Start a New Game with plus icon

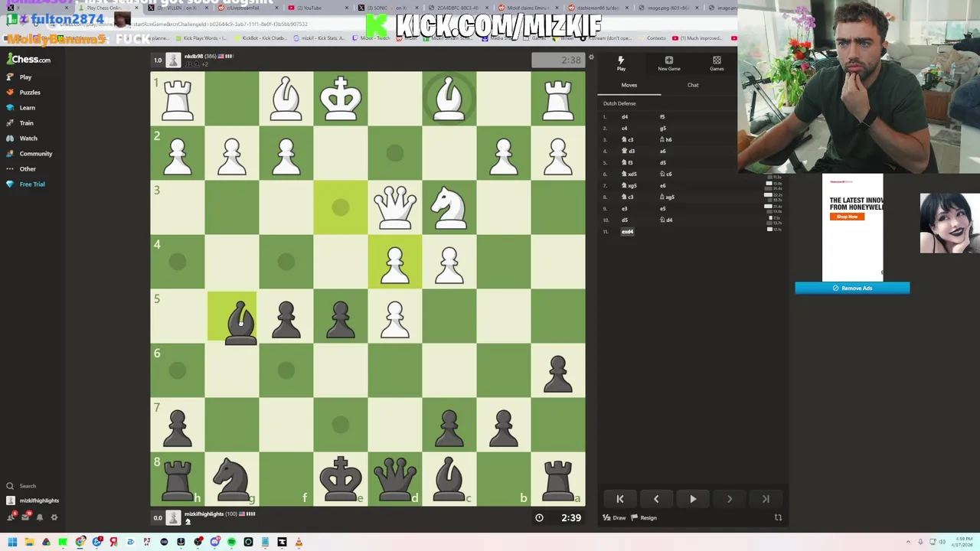[668, 64]
